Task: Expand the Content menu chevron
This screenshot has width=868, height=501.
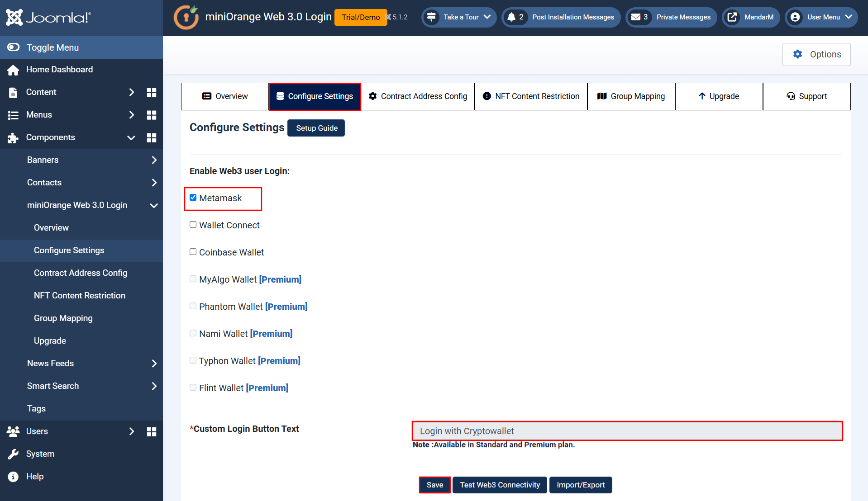Action: 132,92
